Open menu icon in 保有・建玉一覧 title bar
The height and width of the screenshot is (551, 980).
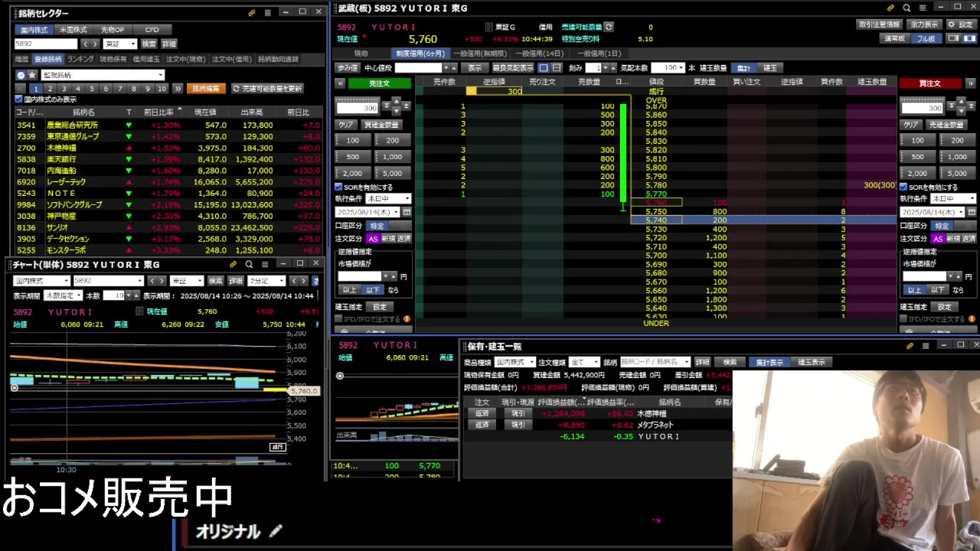point(926,346)
